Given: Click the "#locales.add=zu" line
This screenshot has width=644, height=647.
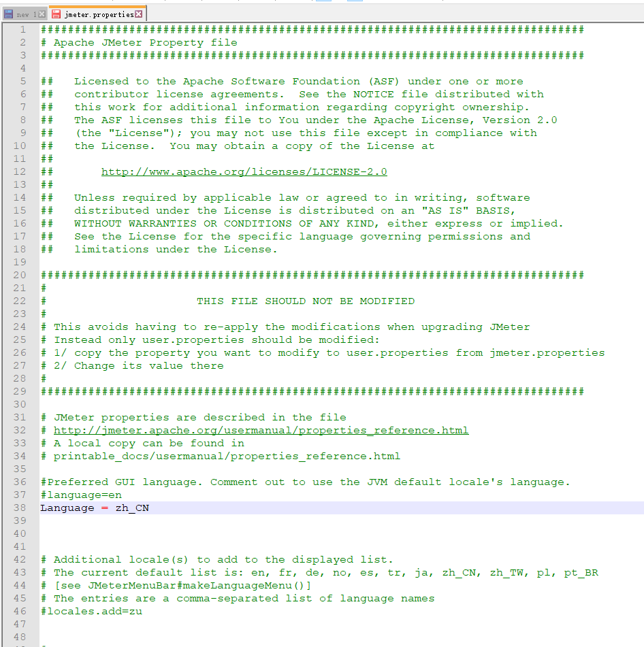Looking at the screenshot, I should [x=92, y=611].
